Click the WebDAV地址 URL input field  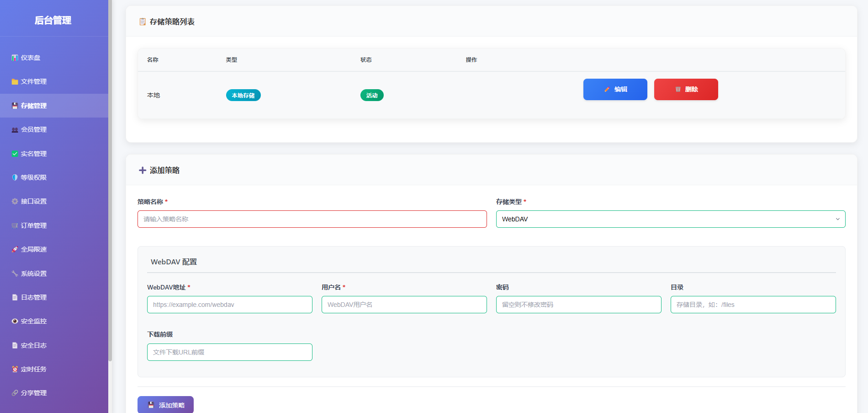click(x=229, y=305)
